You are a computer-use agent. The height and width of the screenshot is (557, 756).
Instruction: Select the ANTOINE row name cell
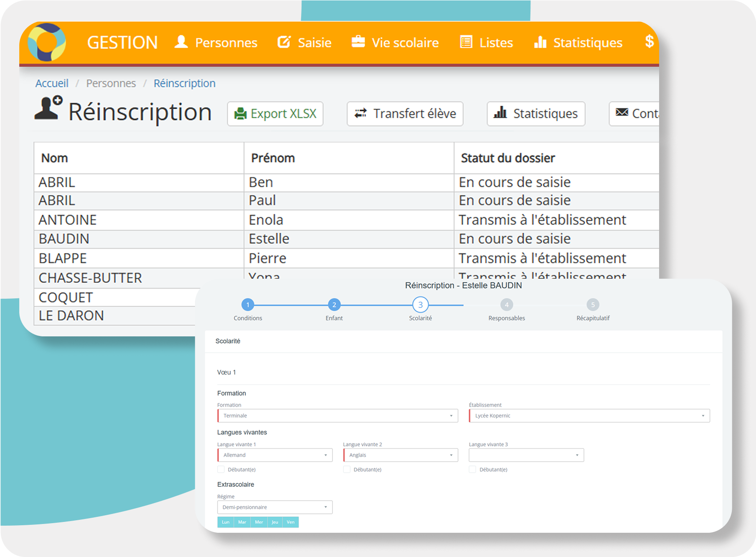tap(139, 220)
